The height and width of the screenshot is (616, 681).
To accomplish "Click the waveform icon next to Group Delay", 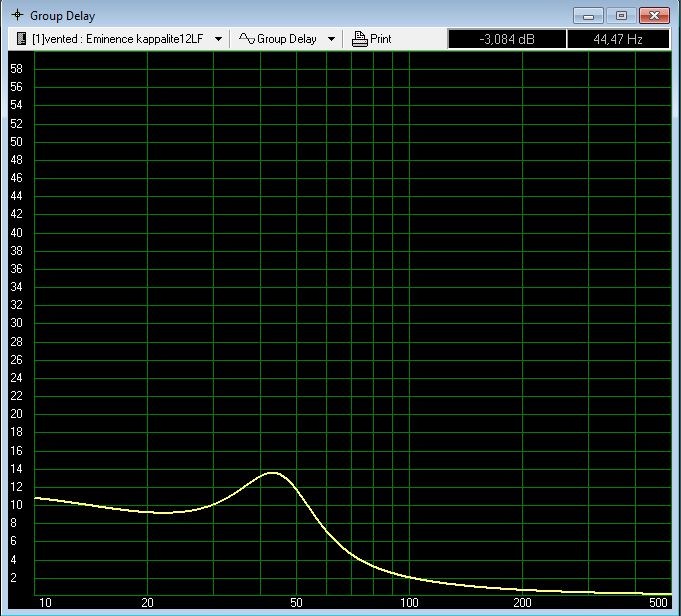I will tap(246, 39).
